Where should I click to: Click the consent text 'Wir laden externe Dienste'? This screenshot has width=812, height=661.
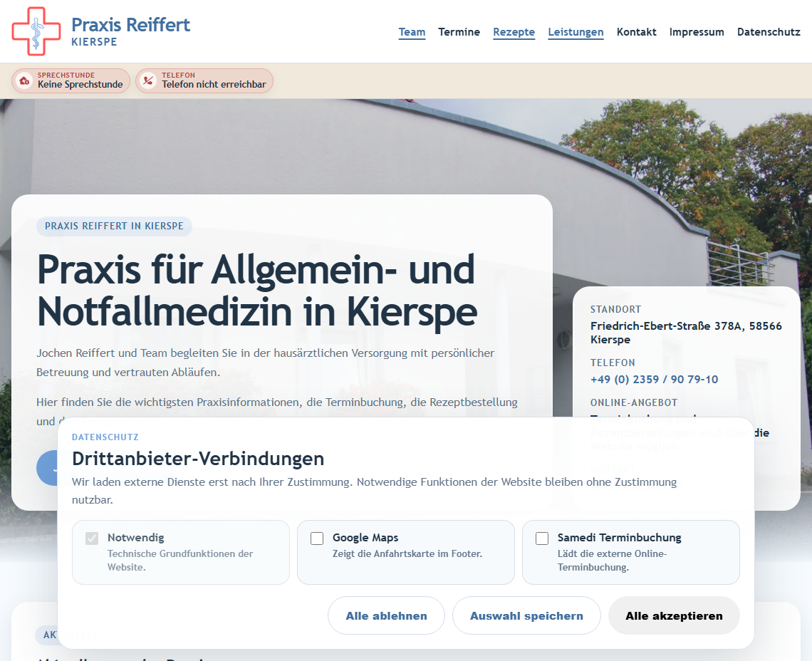pyautogui.click(x=374, y=491)
